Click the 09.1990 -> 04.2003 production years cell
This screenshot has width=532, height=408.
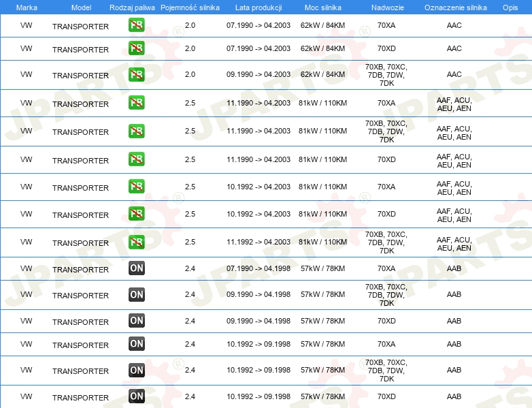(258, 75)
